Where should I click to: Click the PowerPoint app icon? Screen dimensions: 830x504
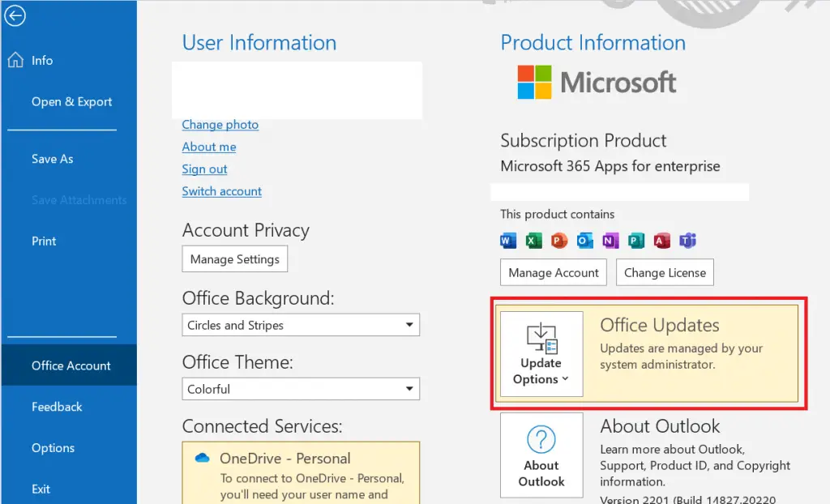559,241
